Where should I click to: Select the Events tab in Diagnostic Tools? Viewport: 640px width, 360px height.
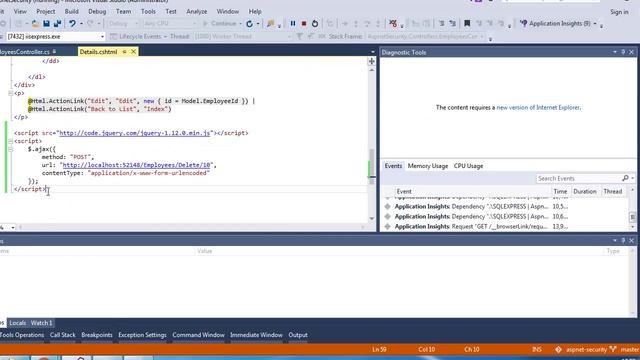coord(393,166)
